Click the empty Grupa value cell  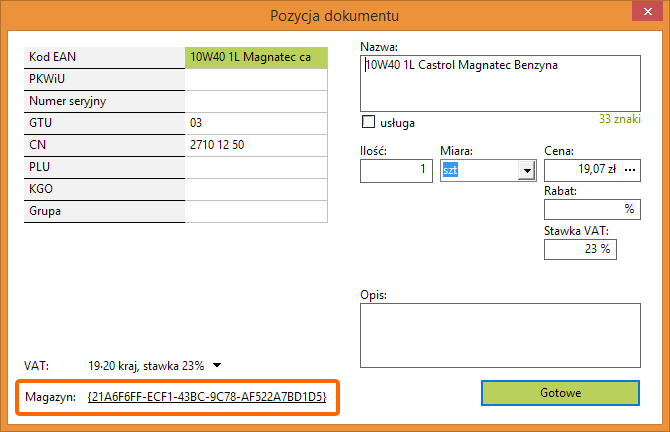[x=256, y=212]
